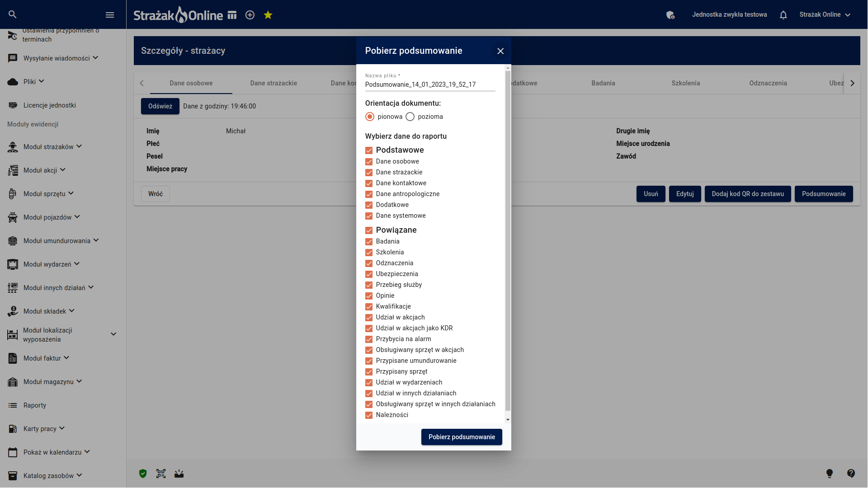
Task: Click the Moduł składek coins icon
Action: click(x=13, y=311)
